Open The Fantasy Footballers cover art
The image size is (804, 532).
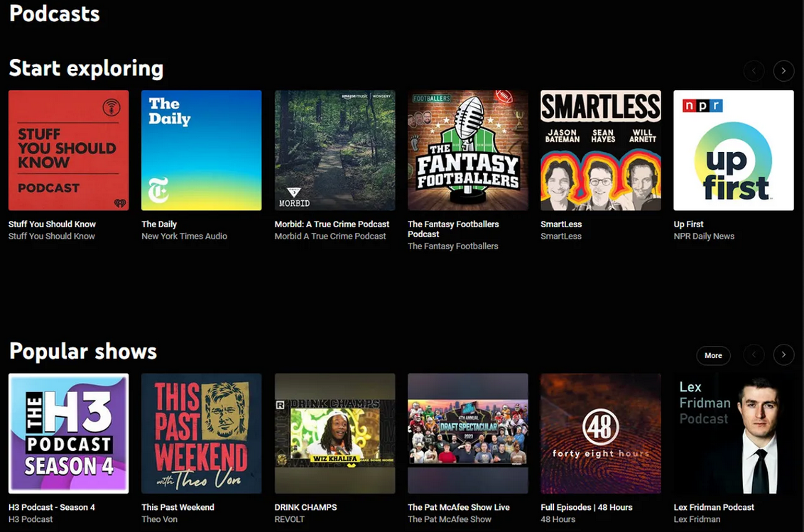(x=467, y=151)
